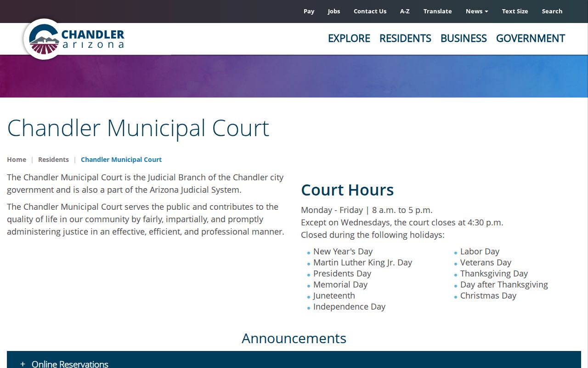The height and width of the screenshot is (368, 588).
Task: Open Search in the top bar
Action: (552, 11)
